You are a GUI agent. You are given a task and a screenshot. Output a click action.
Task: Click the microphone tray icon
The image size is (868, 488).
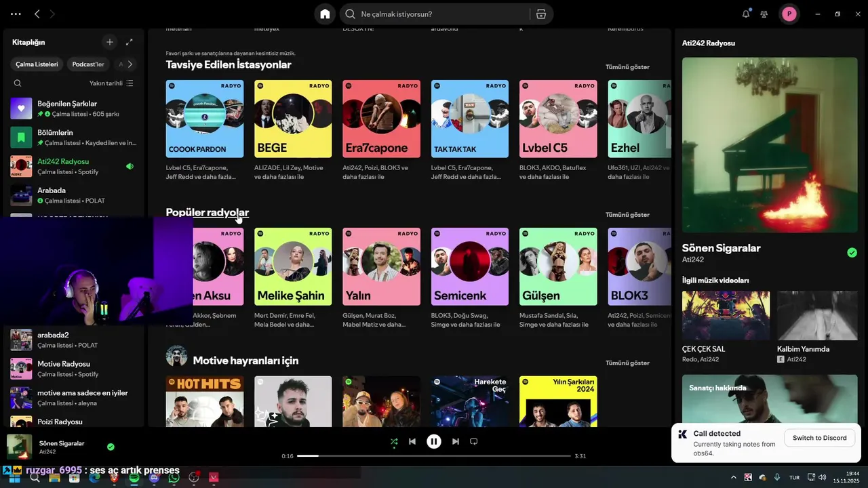pos(777,477)
